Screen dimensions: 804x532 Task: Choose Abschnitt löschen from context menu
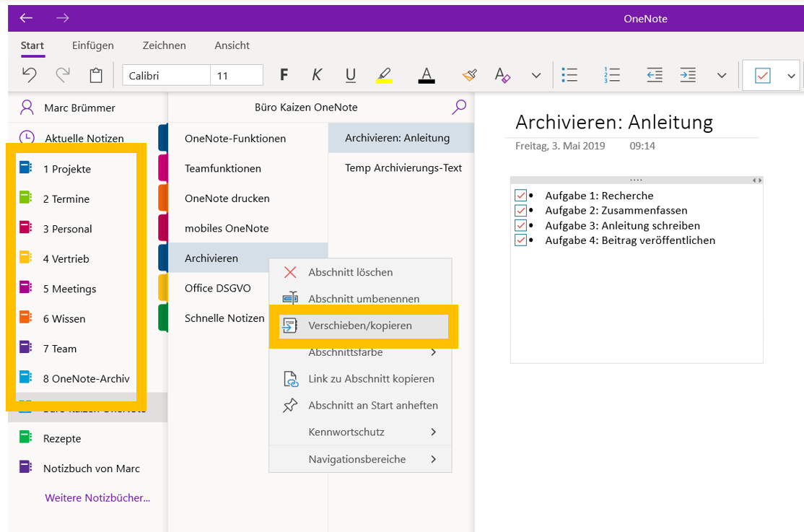(360, 272)
